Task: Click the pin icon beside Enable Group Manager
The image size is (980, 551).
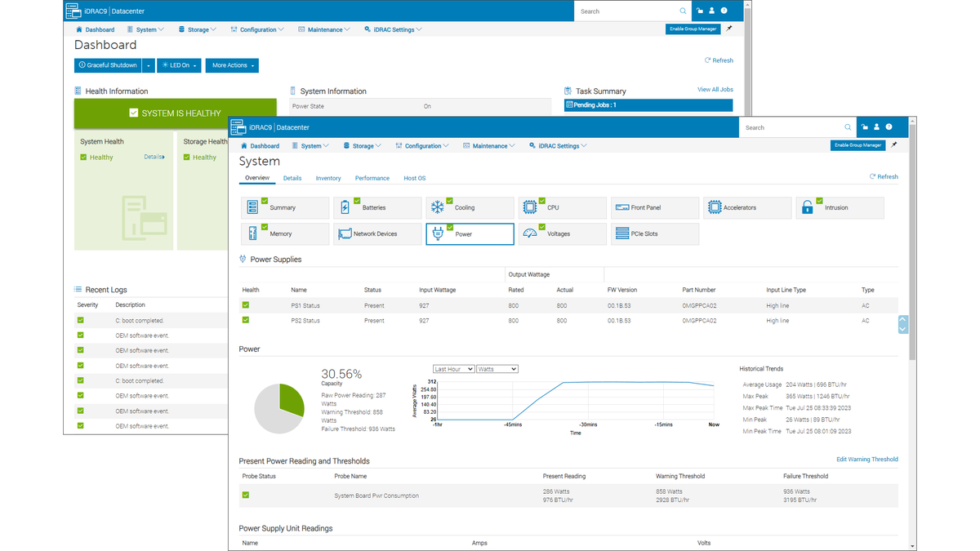Action: 894,145
